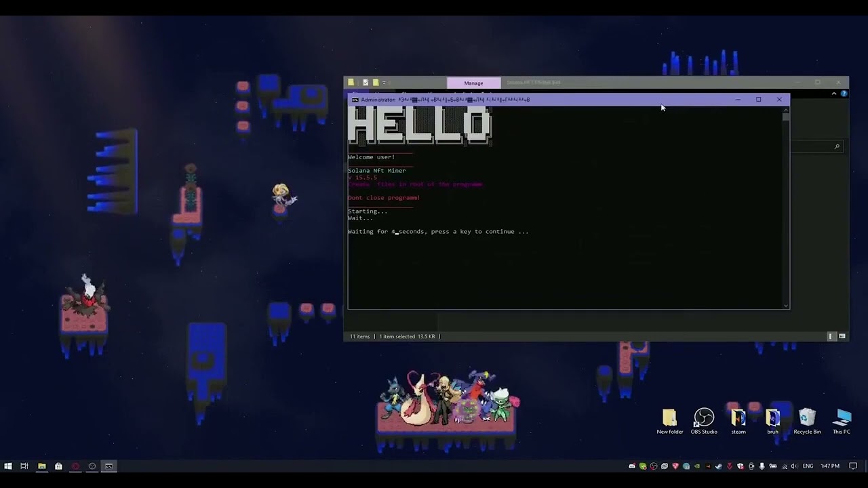868x488 pixels.
Task: Open File Explorer from the taskbar
Action: click(x=41, y=466)
